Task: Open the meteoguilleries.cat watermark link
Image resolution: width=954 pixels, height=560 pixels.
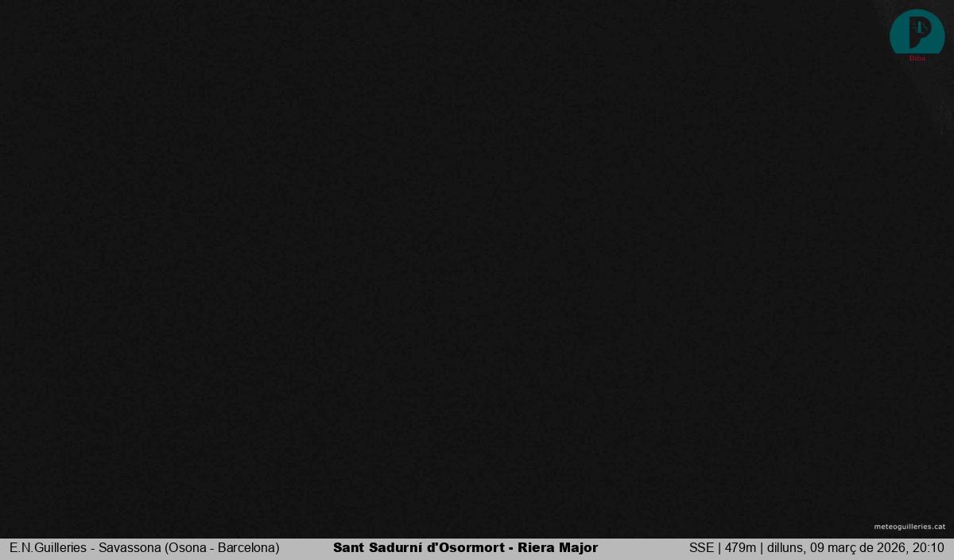Action: (909, 527)
